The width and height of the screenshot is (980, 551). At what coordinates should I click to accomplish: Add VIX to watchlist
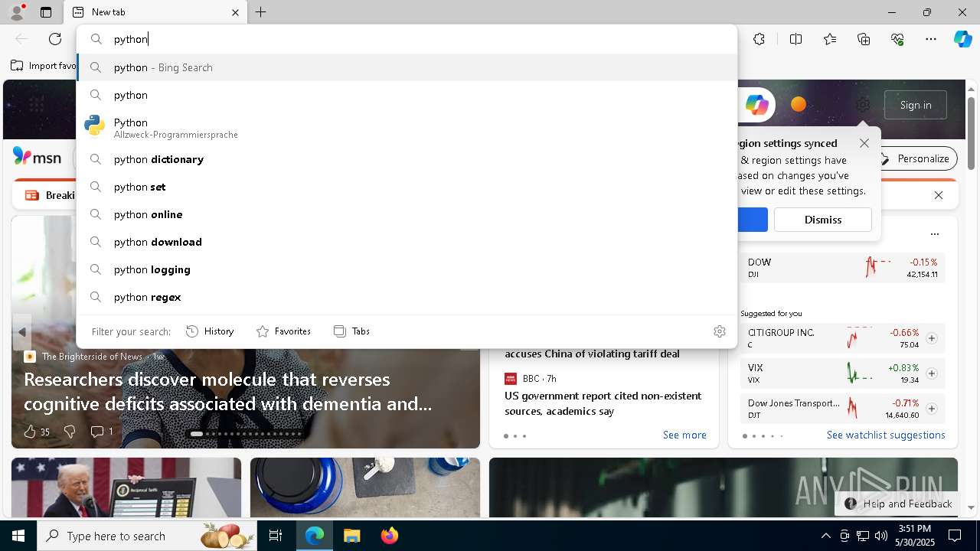point(932,373)
